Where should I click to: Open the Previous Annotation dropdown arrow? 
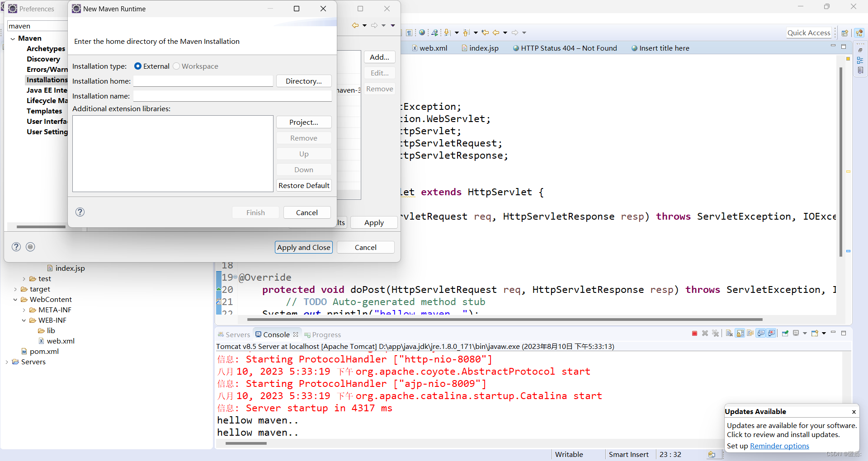click(x=476, y=33)
